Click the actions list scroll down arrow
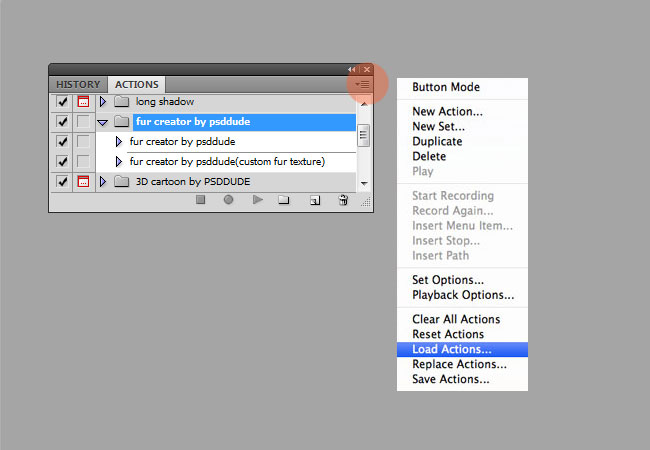This screenshot has height=450, width=650. click(x=364, y=184)
